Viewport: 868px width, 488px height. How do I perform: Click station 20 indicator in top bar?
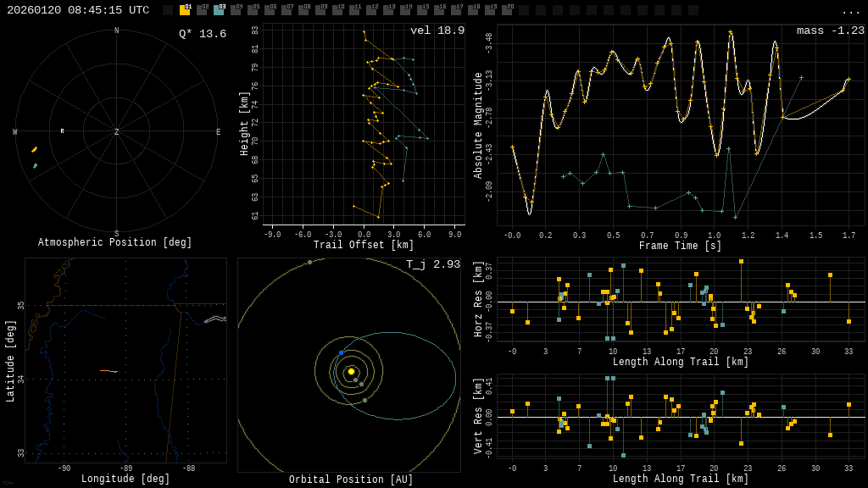(507, 10)
